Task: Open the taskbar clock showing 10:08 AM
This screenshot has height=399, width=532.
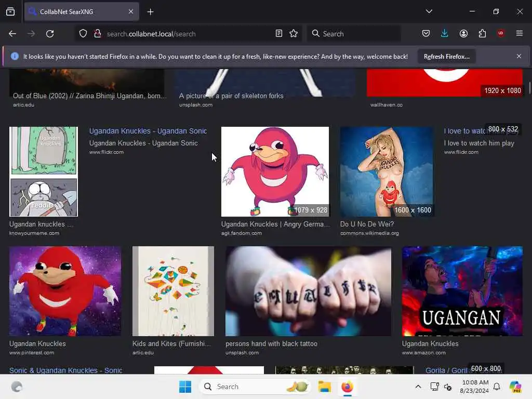Action: (x=474, y=387)
